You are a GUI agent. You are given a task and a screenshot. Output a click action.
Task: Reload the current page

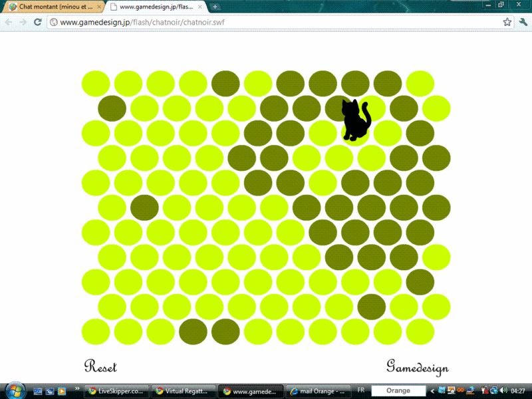click(38, 23)
